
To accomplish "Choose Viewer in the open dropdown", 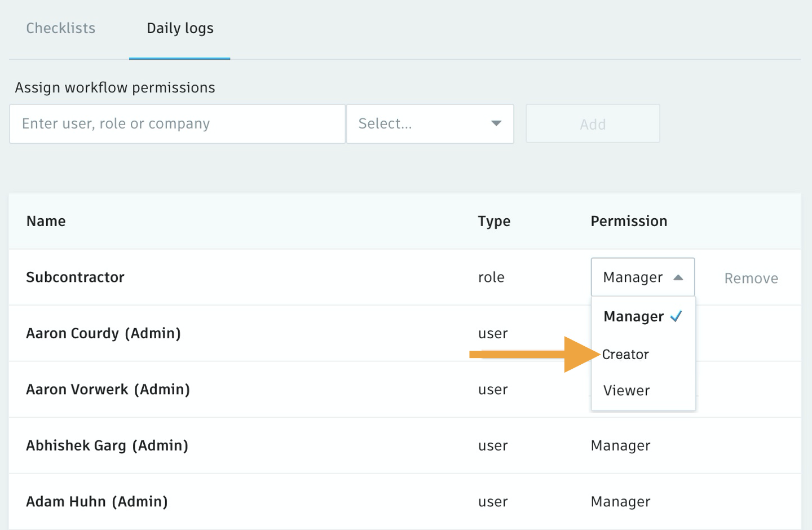I will coord(625,390).
